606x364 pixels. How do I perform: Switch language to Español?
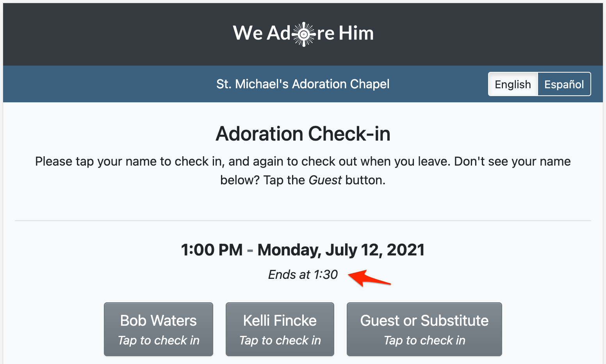[x=564, y=84]
